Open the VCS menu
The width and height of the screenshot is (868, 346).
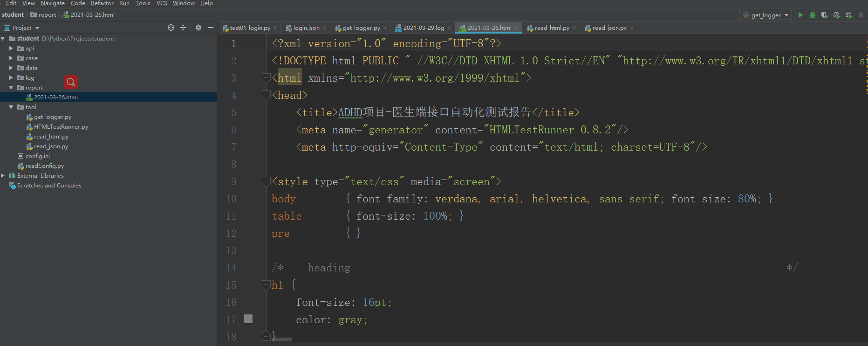tap(162, 3)
